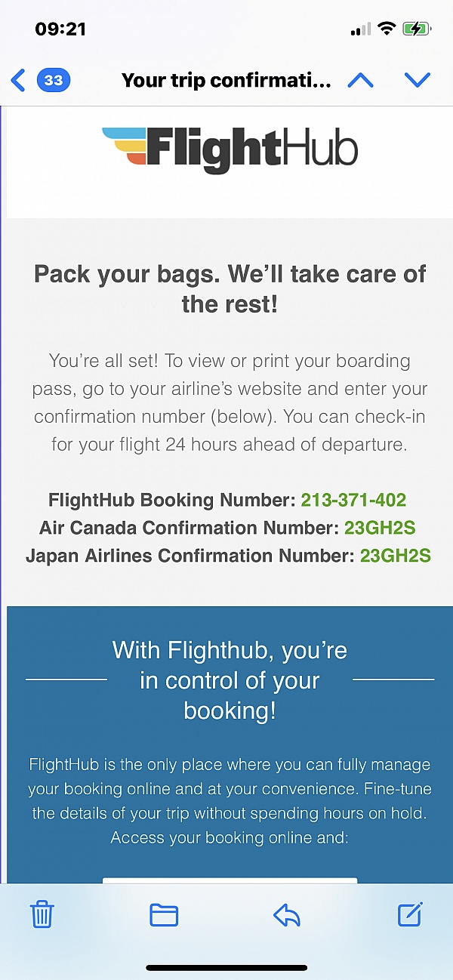Tap the reply arrow icon
The width and height of the screenshot is (453, 980).
(287, 914)
